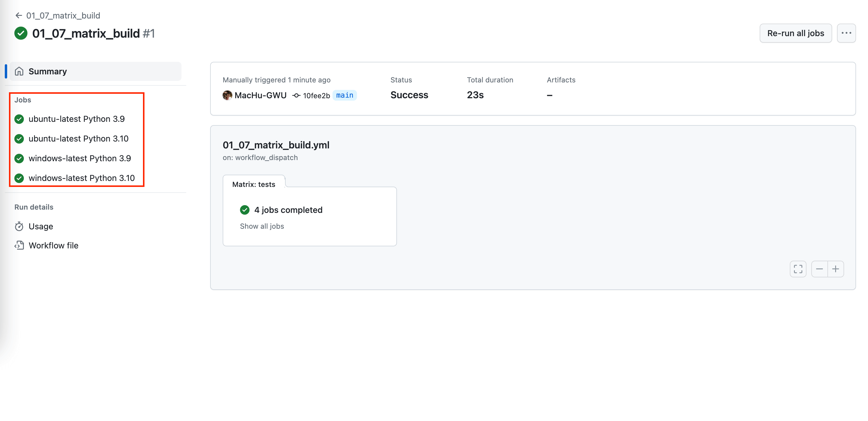Open job ubuntu-latest Python 3.9

(x=76, y=119)
